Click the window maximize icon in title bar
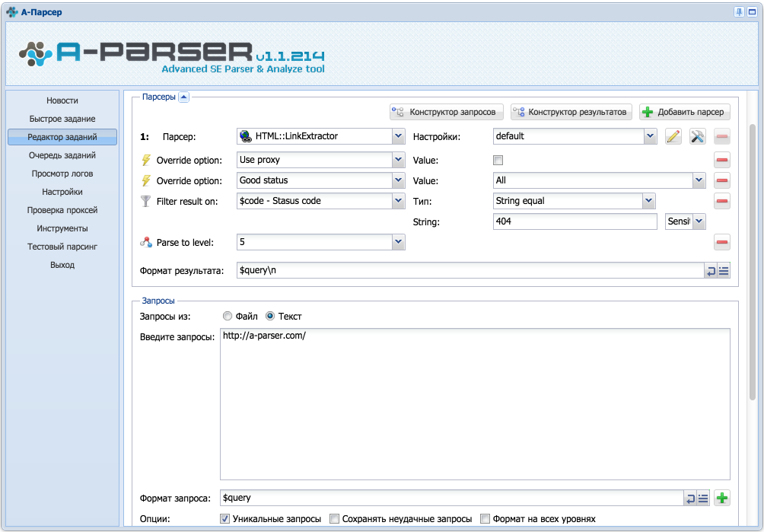764x532 pixels. click(752, 12)
